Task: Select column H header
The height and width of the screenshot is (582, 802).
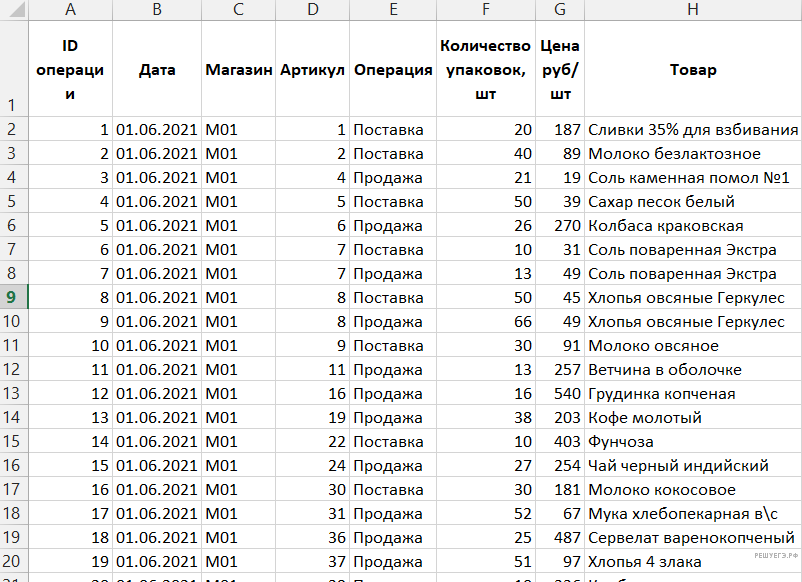Action: (x=692, y=10)
